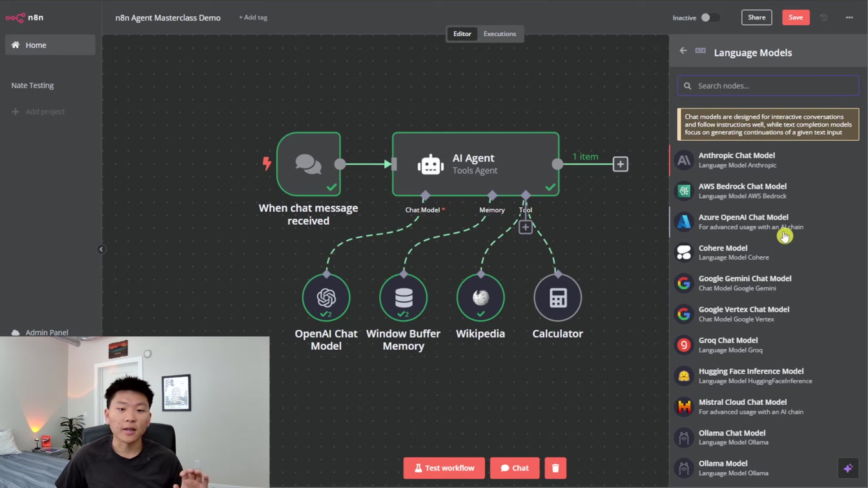
Task: Click the lightning bolt trigger icon
Action: [267, 163]
